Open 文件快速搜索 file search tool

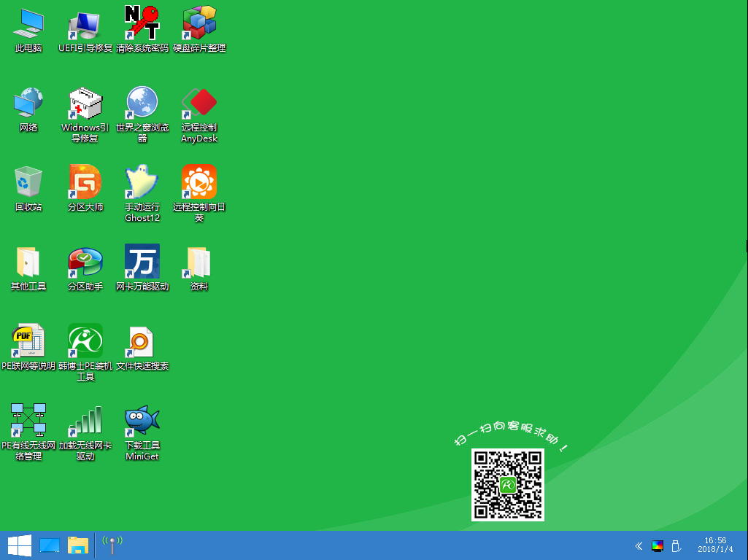click(142, 341)
